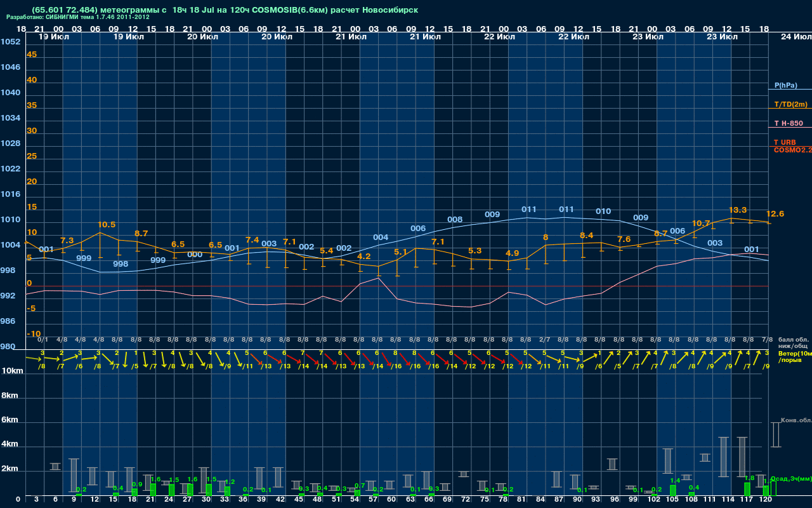Click the 7.4 temperature value
Image resolution: width=812 pixels, height=508 pixels.
point(252,240)
